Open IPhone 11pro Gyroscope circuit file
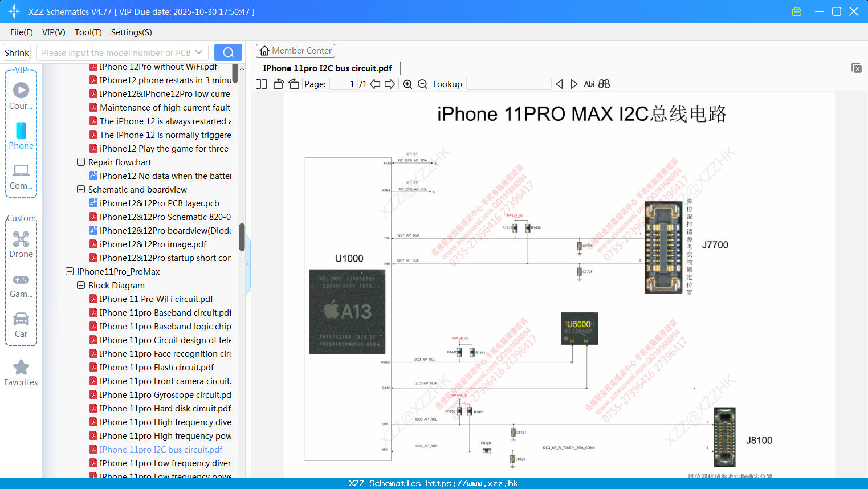Viewport: 868px width, 489px height. point(160,394)
